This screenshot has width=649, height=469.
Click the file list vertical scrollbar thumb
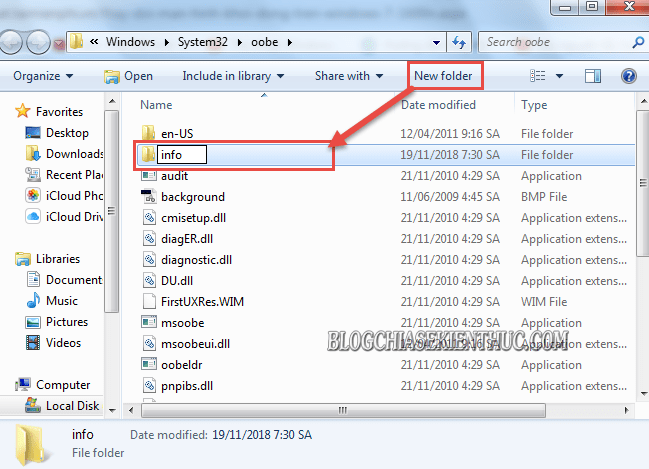pos(643,183)
